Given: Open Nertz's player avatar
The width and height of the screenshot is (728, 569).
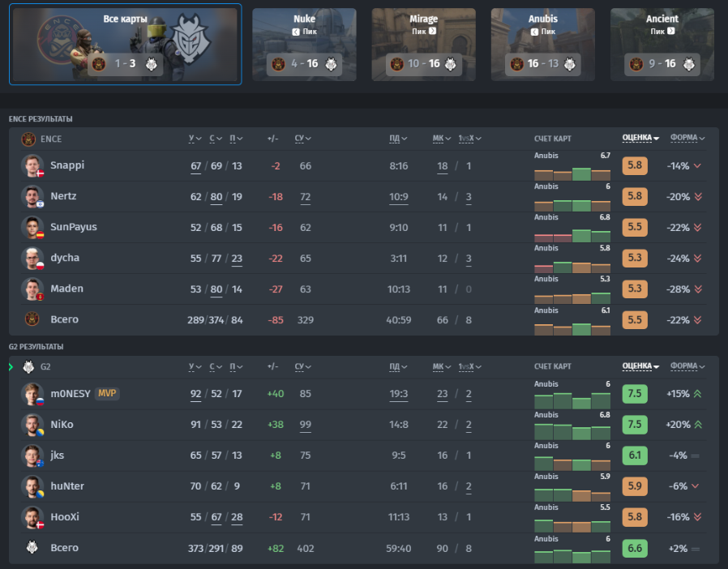Looking at the screenshot, I should click(x=32, y=196).
